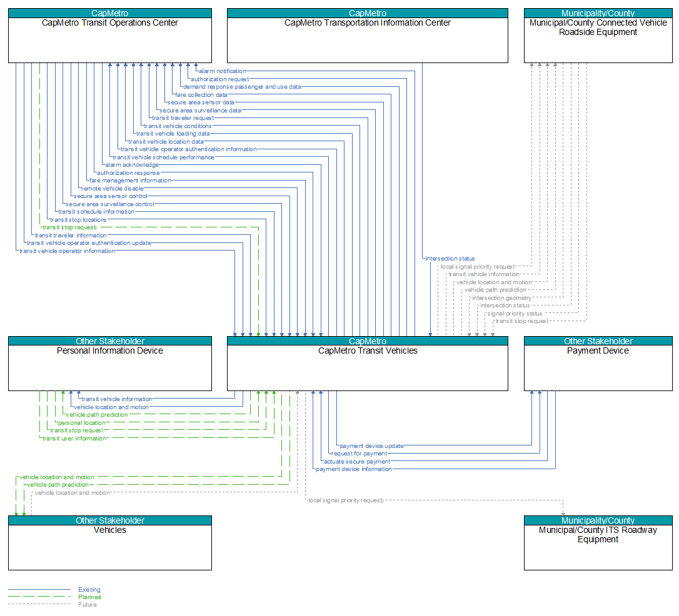Select the 'personal location' label
The width and height of the screenshot is (679, 616).
pyautogui.click(x=82, y=423)
